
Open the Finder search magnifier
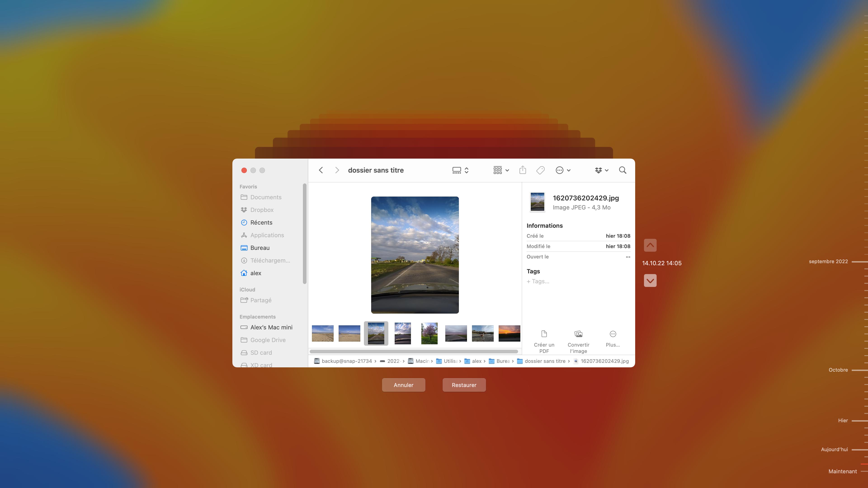click(x=622, y=170)
